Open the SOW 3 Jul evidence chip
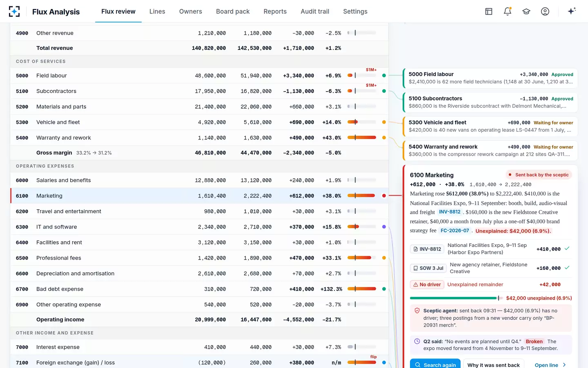Screen dimensions: 588x368 coord(428,268)
